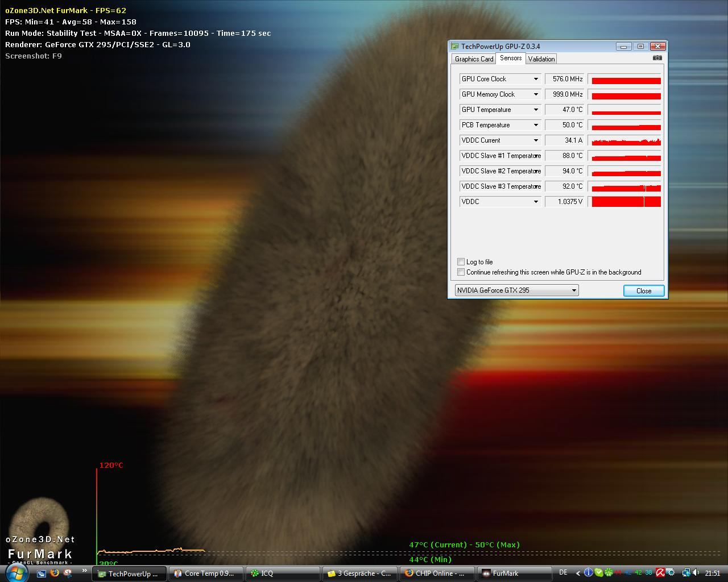Screen dimensions: 728x582
Task: Click the 92.0 °C Slave #3 value
Action: (x=565, y=186)
